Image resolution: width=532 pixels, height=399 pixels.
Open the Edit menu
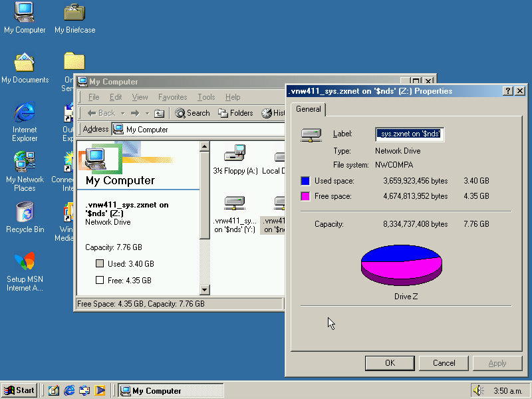[x=115, y=97]
